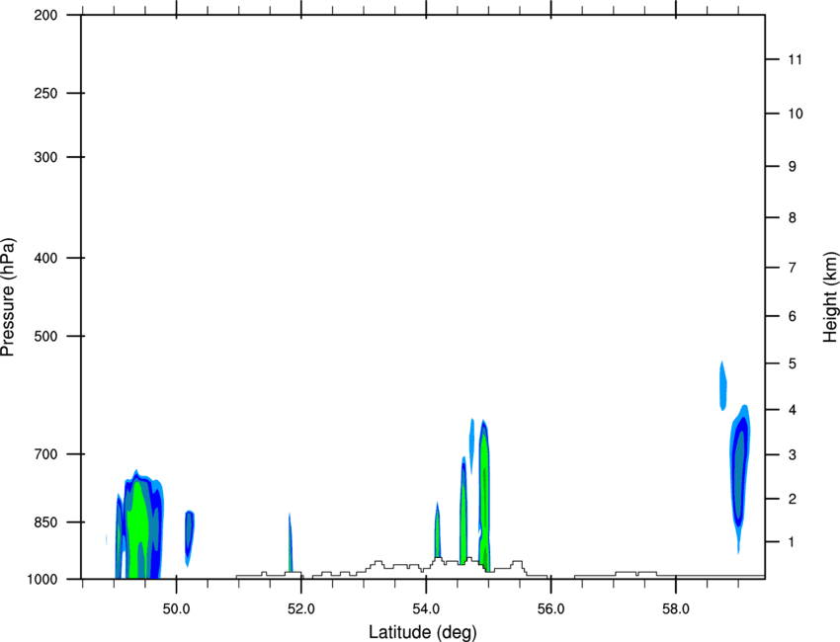Click height label 3
This screenshot has height=642, width=840.
(x=792, y=455)
